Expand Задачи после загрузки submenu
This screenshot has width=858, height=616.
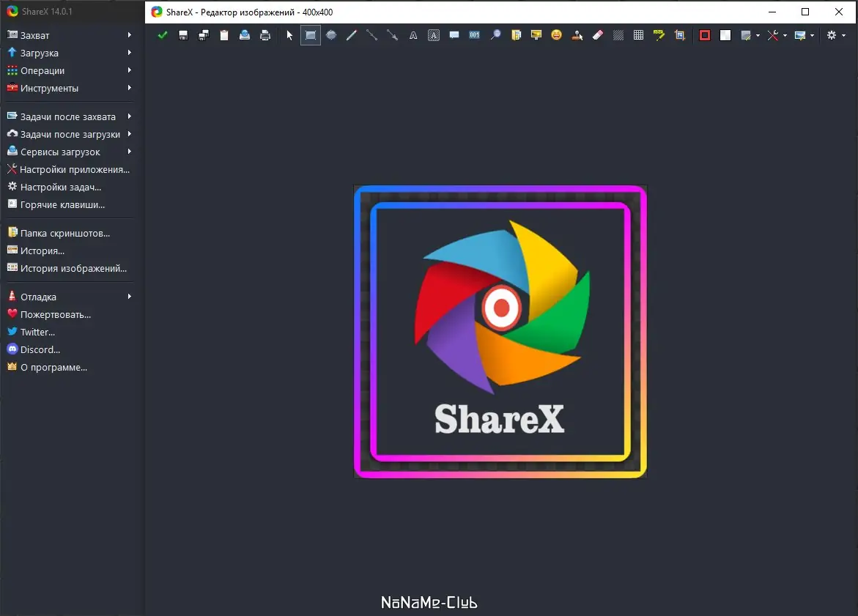(x=69, y=134)
